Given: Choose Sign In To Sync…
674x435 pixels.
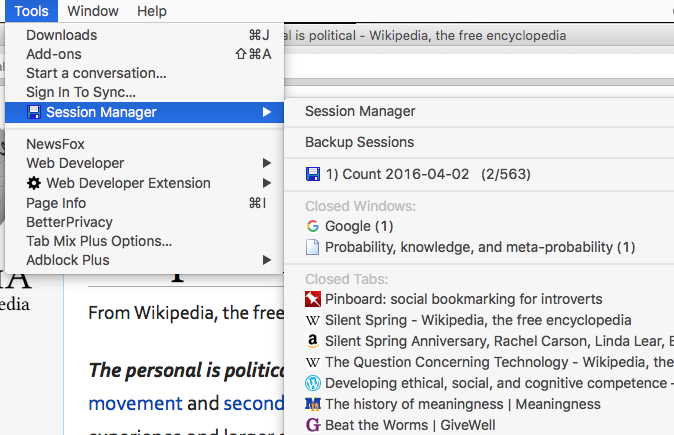Looking at the screenshot, I should [144, 92].
